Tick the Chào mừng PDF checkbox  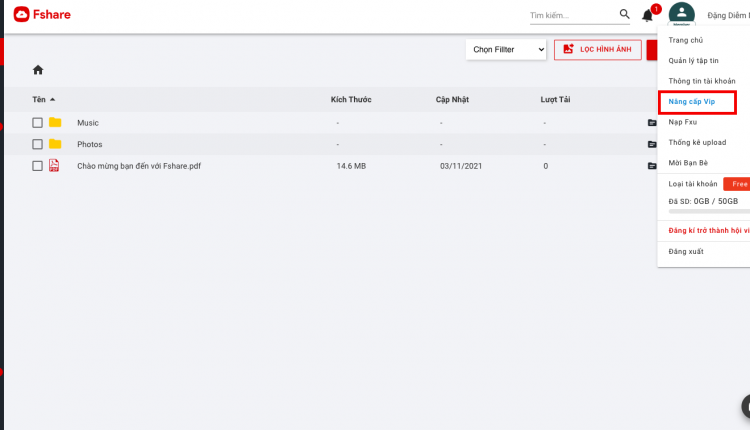pos(37,166)
